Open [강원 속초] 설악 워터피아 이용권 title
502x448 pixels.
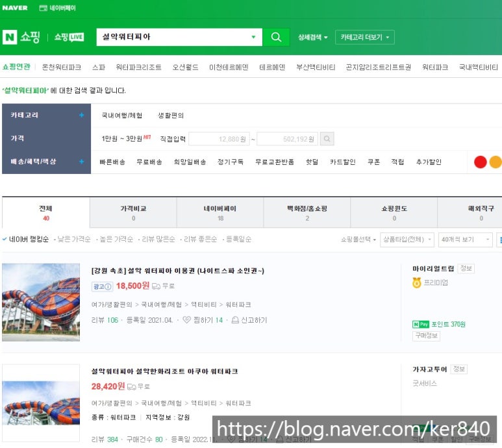[x=178, y=271]
